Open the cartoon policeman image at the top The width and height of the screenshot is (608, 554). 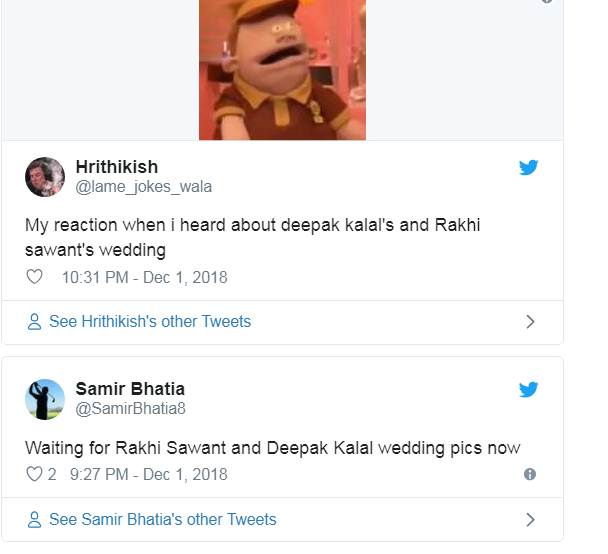tap(282, 68)
